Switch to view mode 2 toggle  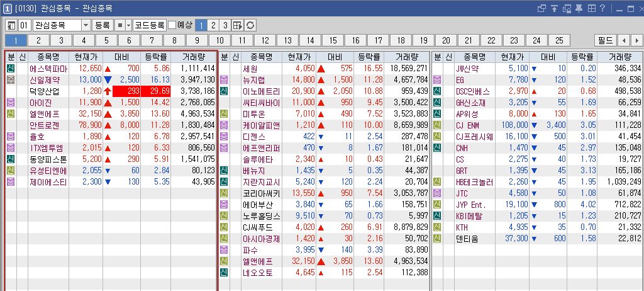[x=213, y=26]
